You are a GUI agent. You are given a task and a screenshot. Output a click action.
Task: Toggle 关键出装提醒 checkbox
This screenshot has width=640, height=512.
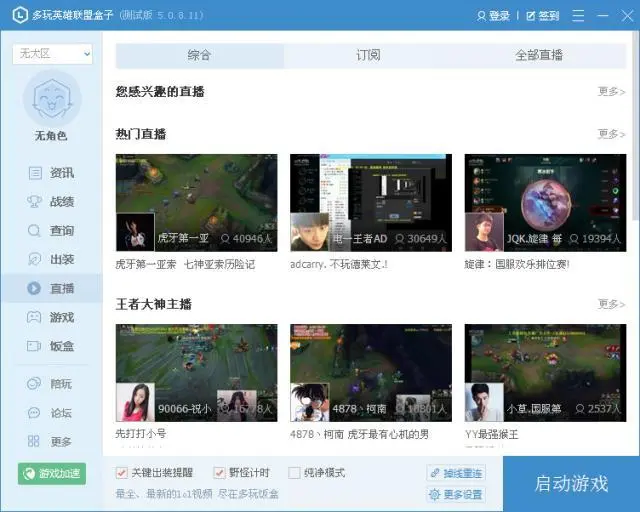coord(122,473)
